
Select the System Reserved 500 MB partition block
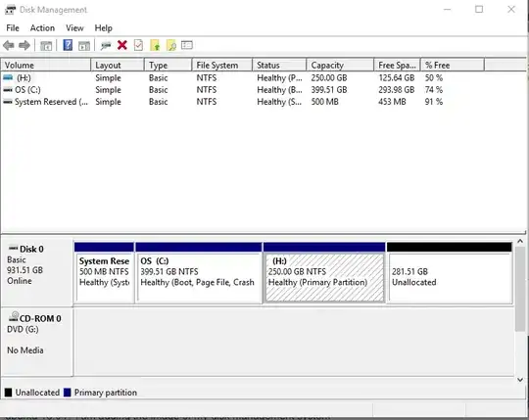click(x=104, y=272)
